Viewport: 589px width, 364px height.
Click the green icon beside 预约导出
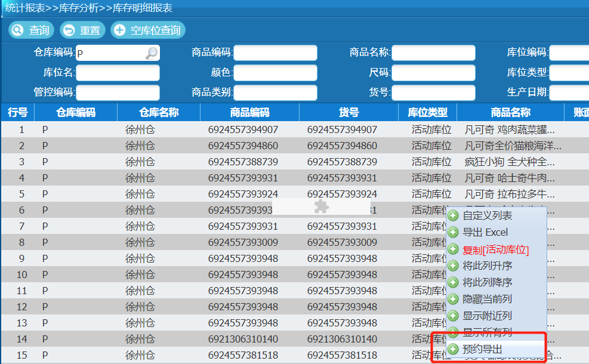pos(454,349)
